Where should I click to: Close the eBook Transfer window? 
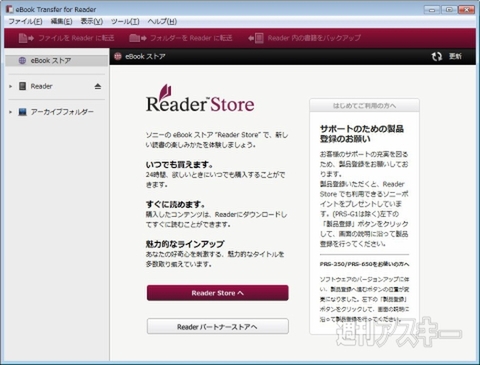click(467, 10)
